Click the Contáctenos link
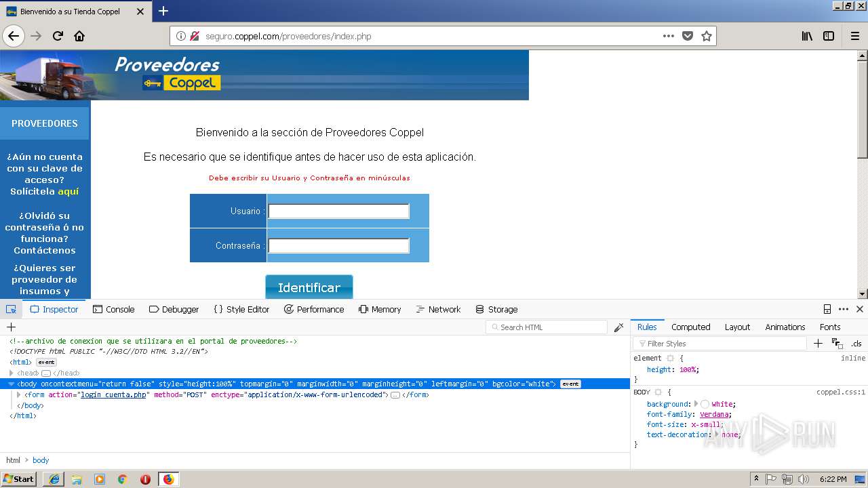 45,250
